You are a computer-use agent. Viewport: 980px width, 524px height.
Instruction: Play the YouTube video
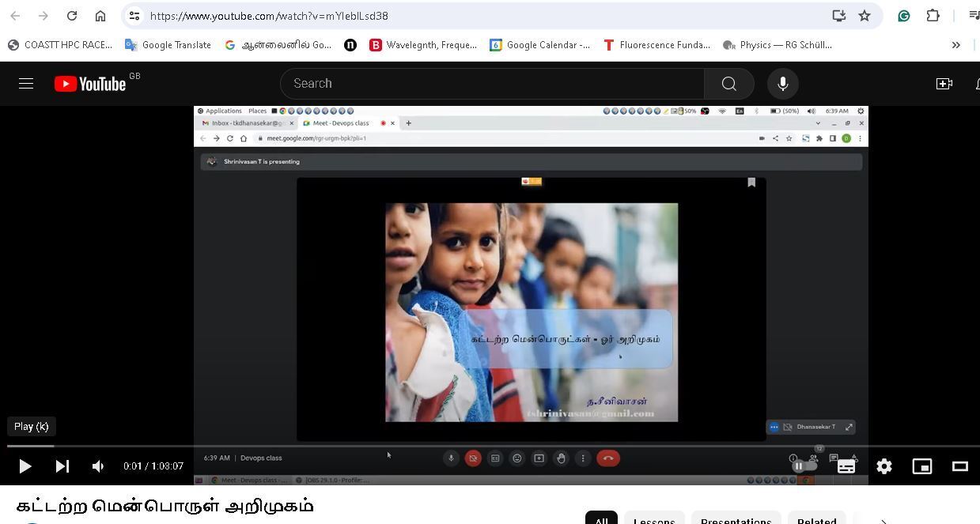25,466
